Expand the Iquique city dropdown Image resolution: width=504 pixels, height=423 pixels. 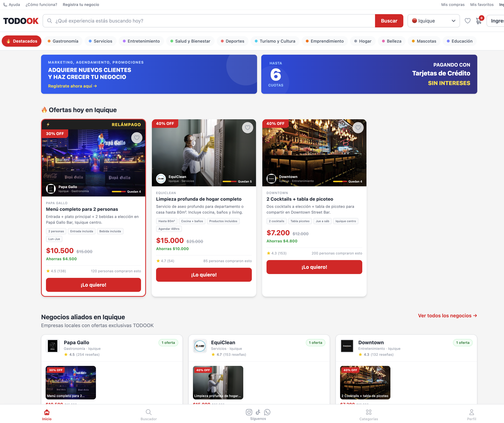pyautogui.click(x=433, y=21)
